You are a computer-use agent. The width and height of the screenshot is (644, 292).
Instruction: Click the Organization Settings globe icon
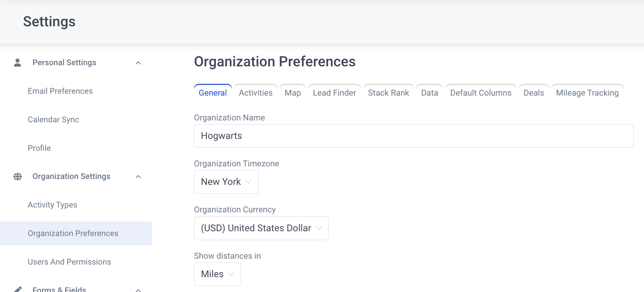[x=17, y=176]
